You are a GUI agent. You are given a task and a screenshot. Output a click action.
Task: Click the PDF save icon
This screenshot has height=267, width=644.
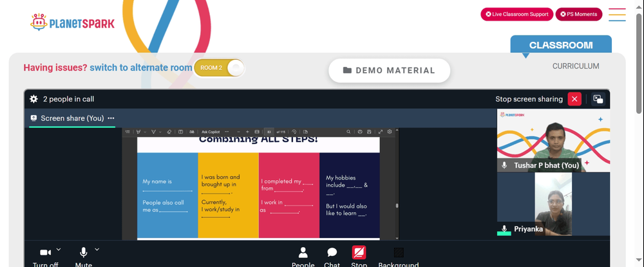[369, 132]
